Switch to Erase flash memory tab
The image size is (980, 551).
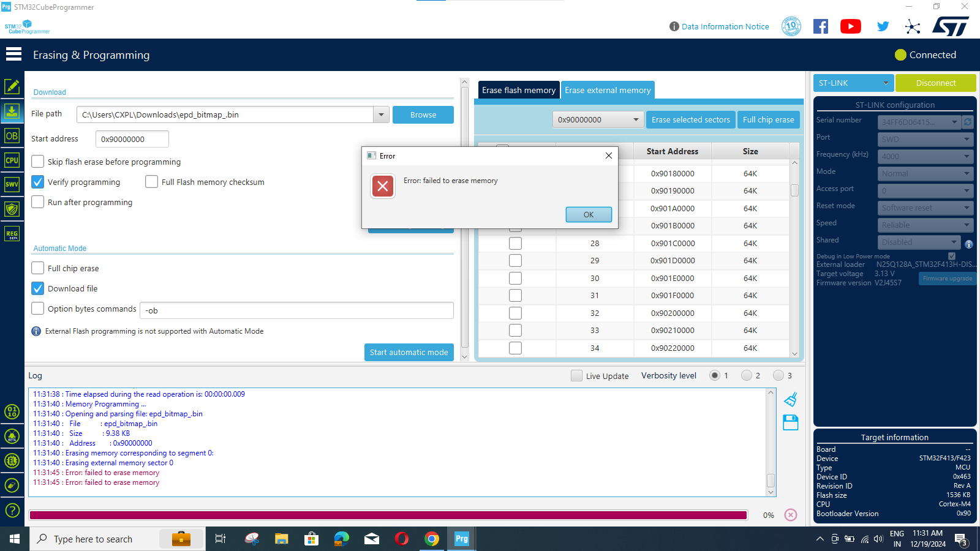(518, 90)
